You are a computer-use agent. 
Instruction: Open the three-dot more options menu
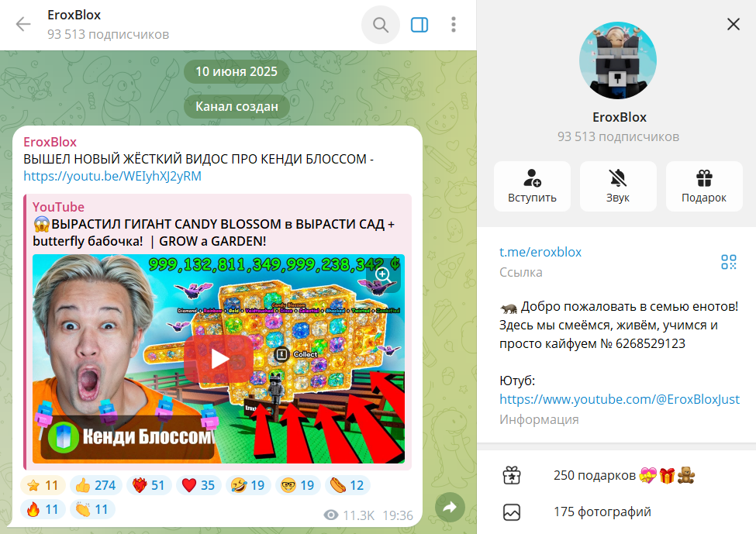[454, 25]
